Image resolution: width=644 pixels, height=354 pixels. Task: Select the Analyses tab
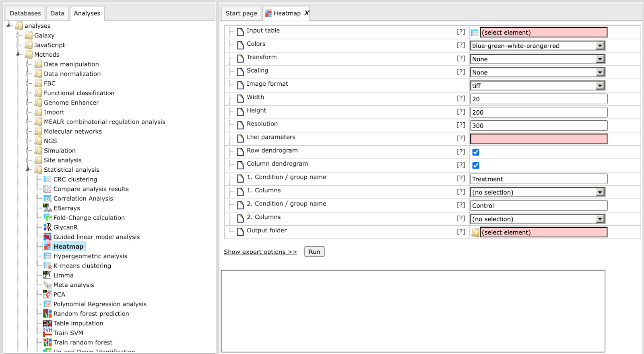pyautogui.click(x=87, y=13)
